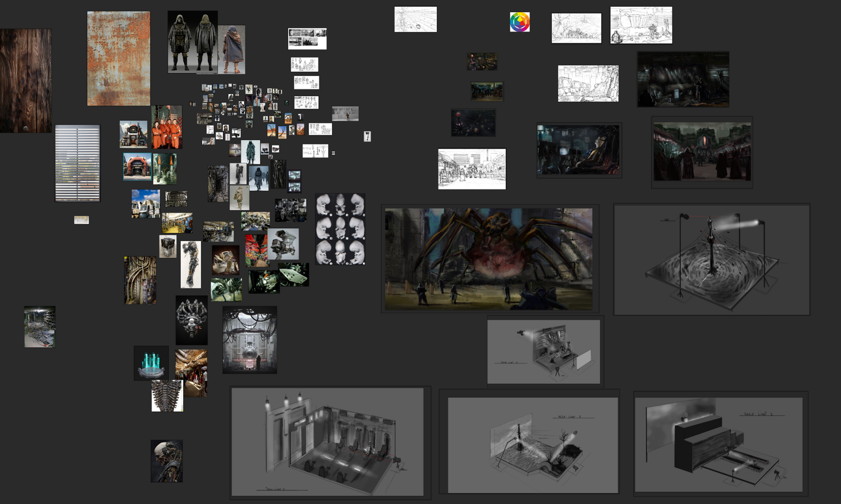Select the dark wood plank texture image

[x=26, y=81]
